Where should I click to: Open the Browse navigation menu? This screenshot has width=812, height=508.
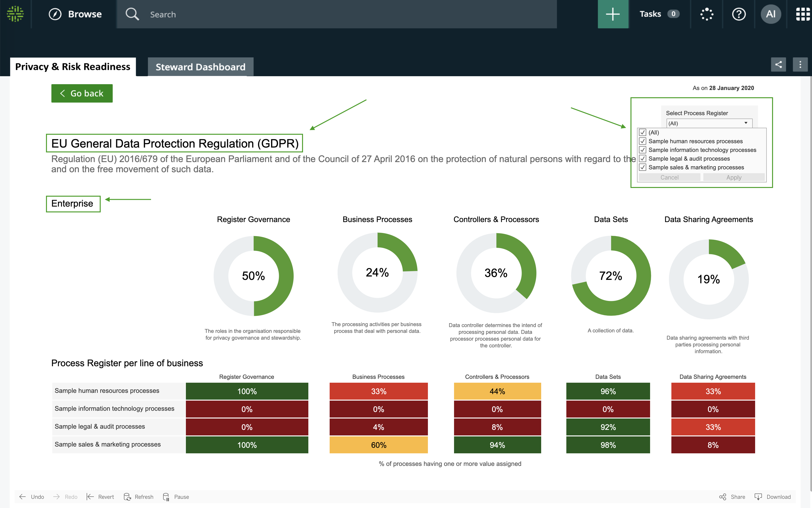coord(75,14)
